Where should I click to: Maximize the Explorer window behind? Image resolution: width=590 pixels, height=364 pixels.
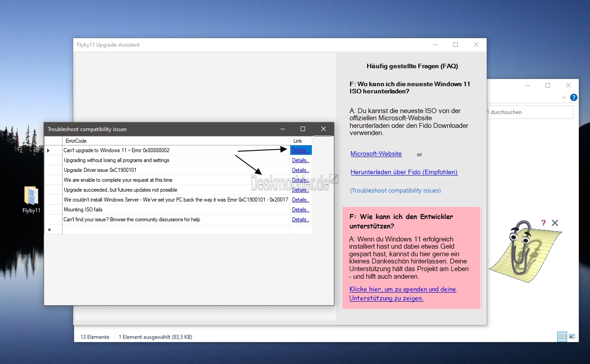tap(548, 85)
